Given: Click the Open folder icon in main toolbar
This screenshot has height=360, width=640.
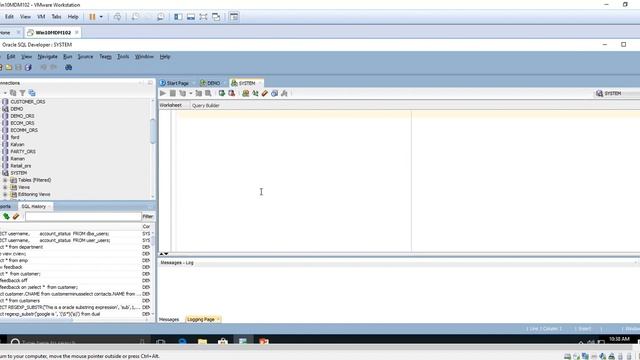Looking at the screenshot, I should pos(9,67).
